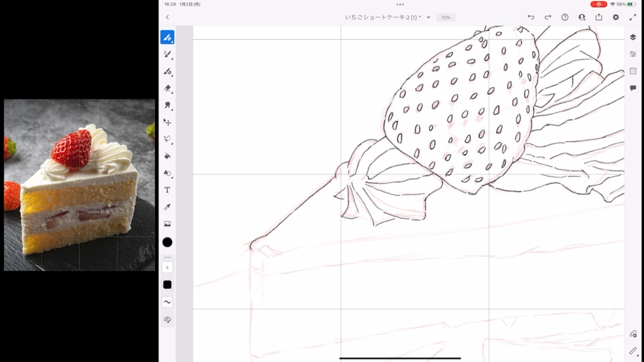Toggle fullscreen canvas view
This screenshot has width=644, height=362.
[633, 17]
